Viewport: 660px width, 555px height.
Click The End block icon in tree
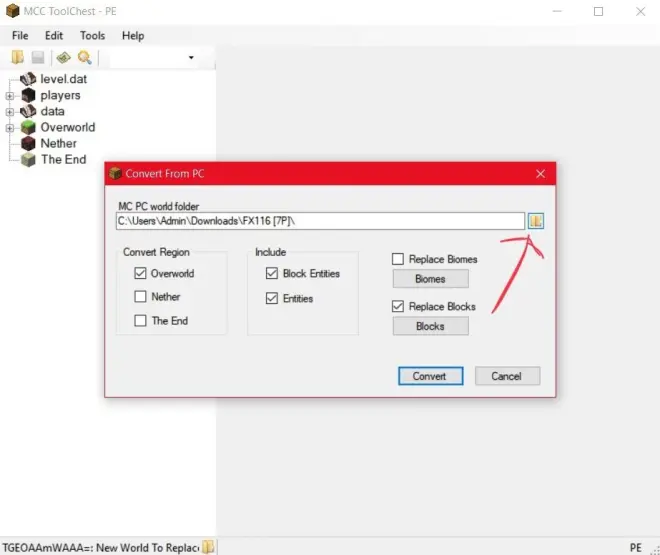point(28,159)
